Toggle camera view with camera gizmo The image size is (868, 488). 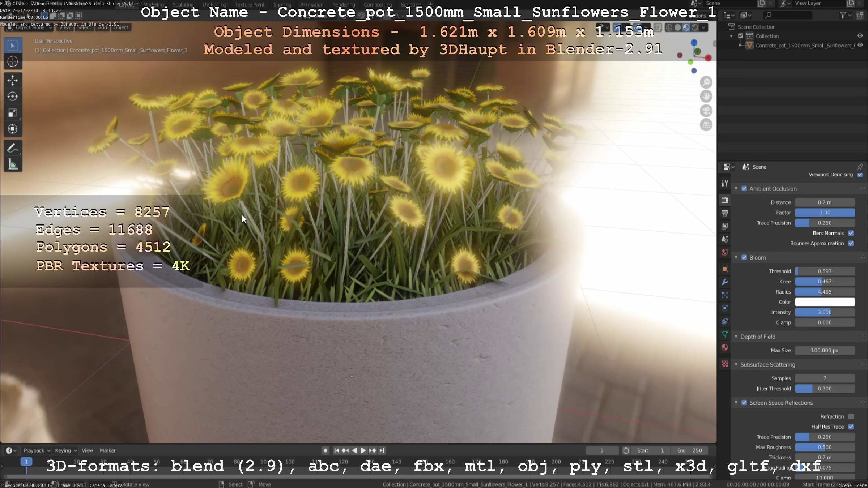tap(706, 111)
